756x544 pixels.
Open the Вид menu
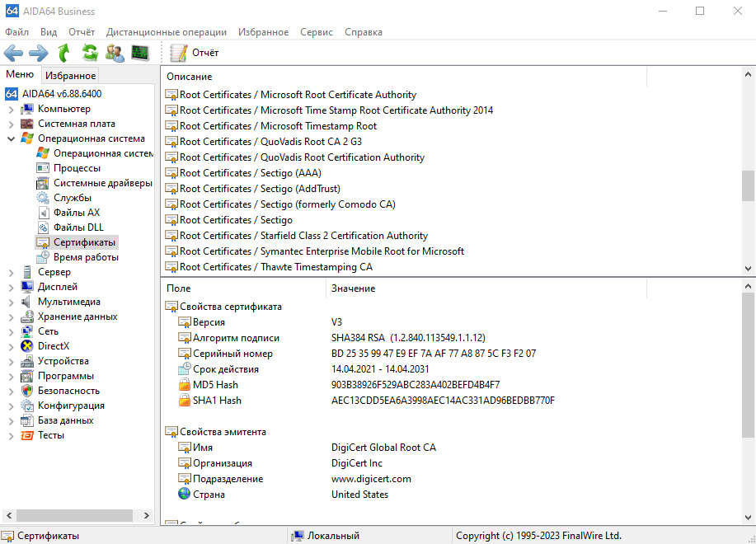pyautogui.click(x=49, y=32)
